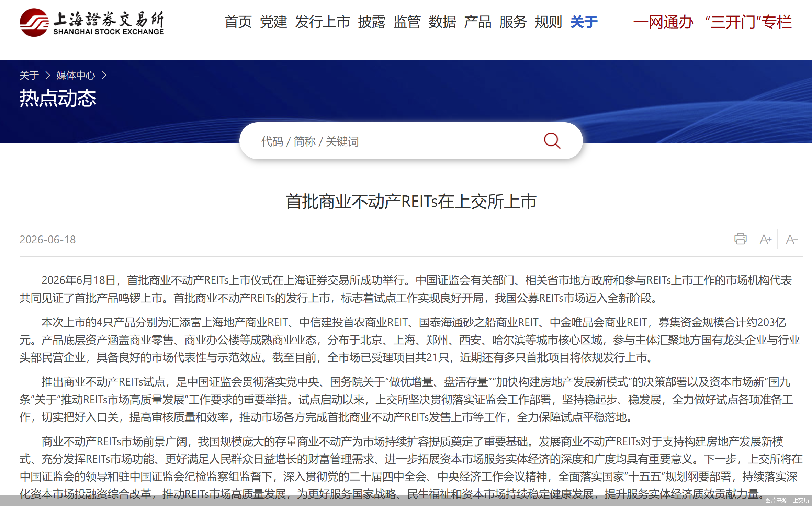812x506 pixels.
Task: Open the 首页 menu item
Action: coord(238,22)
